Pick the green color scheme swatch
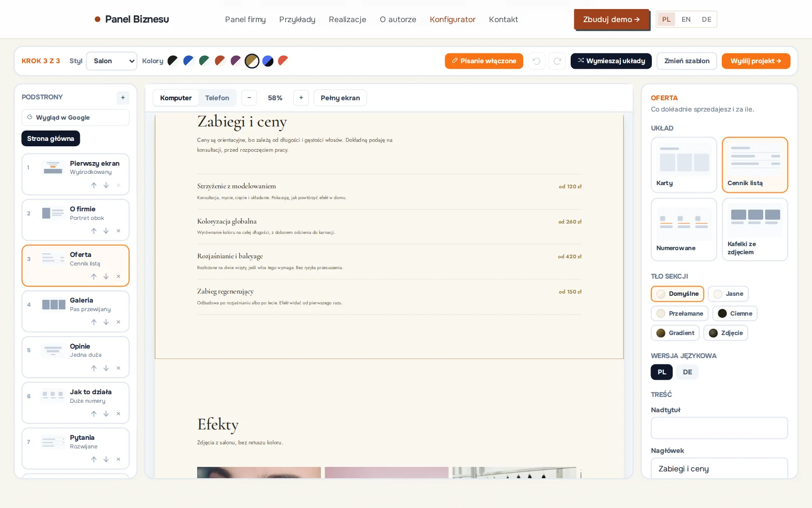812x508 pixels. (204, 61)
